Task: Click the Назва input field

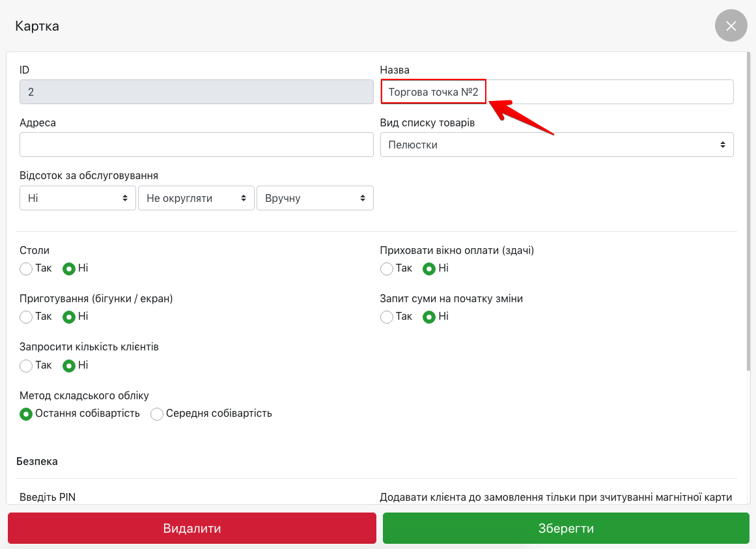Action: pos(557,92)
